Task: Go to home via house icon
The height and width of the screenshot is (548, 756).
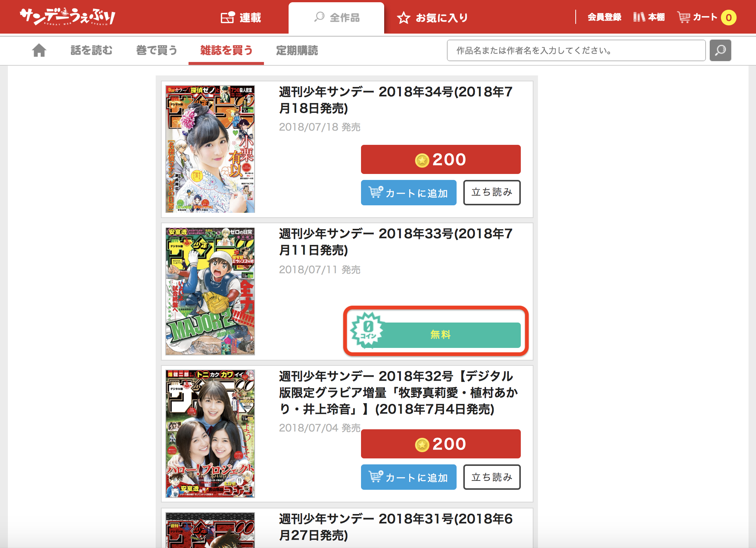Action: [39, 50]
